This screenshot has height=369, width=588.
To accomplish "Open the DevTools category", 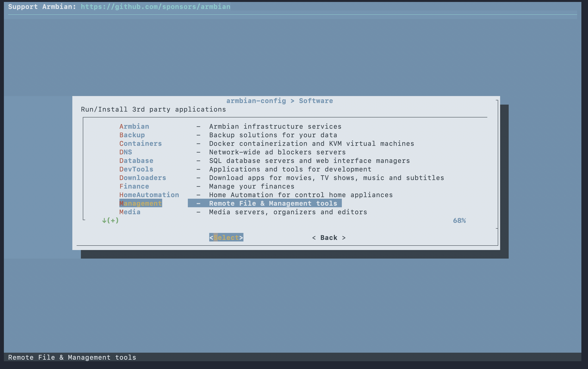I will tap(136, 169).
